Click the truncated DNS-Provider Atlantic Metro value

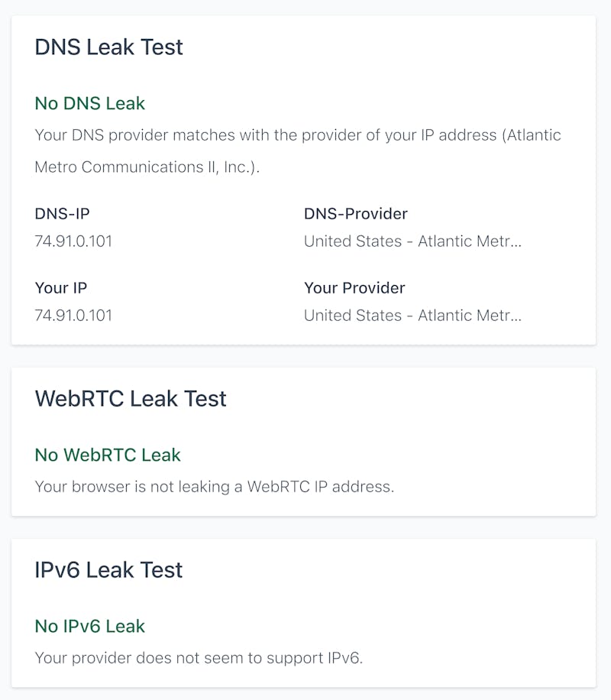(x=412, y=241)
